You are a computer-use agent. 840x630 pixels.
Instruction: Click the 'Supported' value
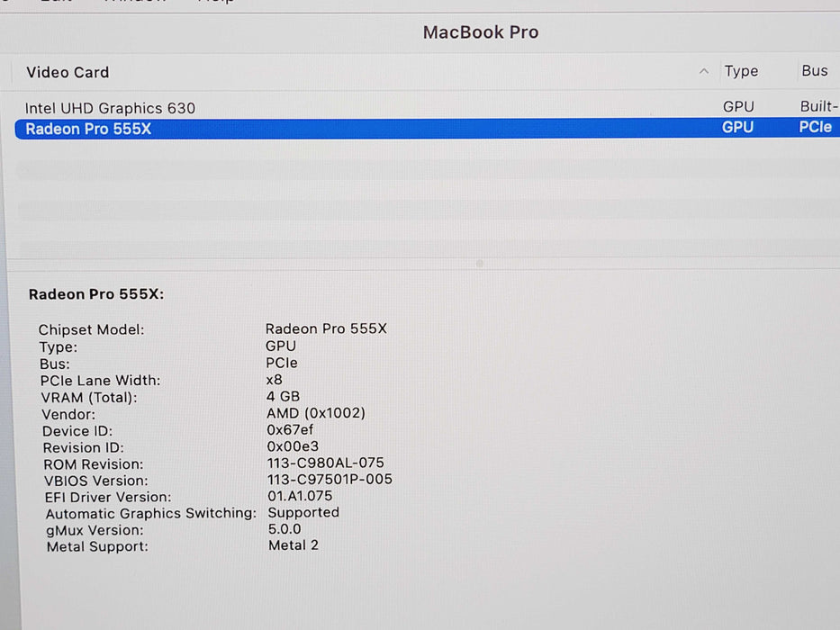pos(303,513)
